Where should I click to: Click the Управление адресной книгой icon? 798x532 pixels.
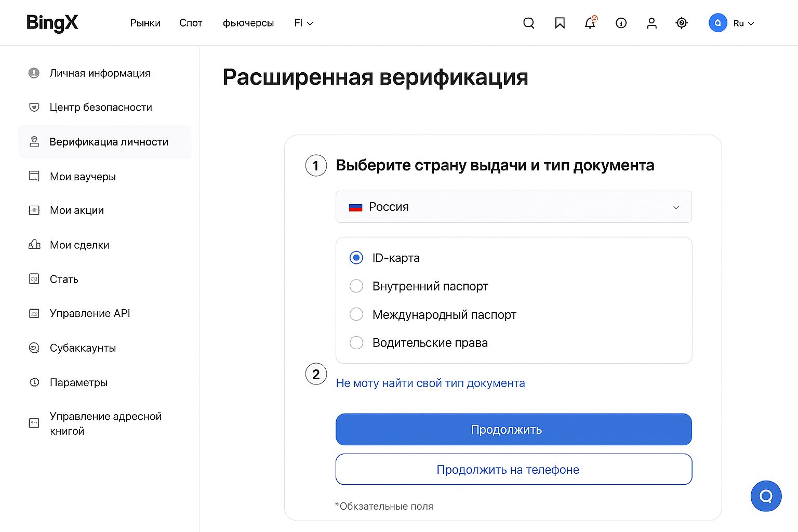tap(34, 423)
